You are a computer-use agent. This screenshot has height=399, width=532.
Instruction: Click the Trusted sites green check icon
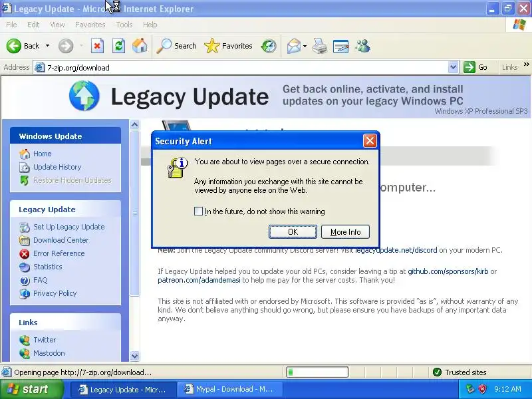pos(437,372)
